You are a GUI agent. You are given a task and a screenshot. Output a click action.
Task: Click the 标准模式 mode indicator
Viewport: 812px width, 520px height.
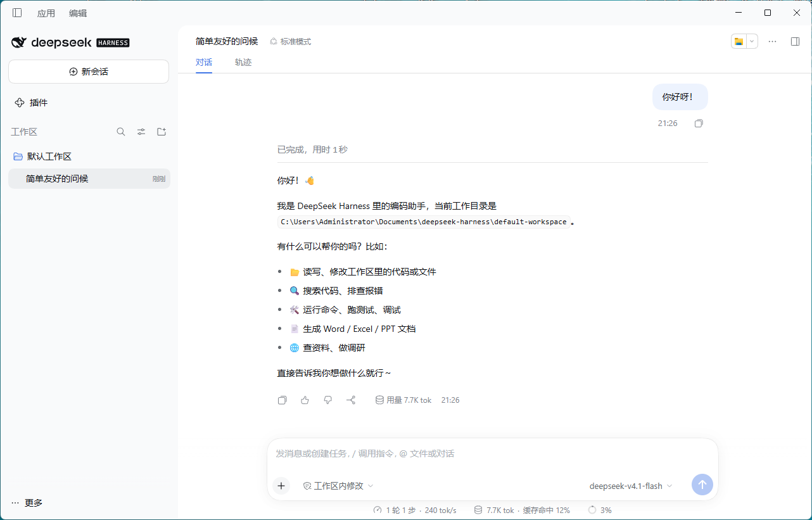coord(291,41)
